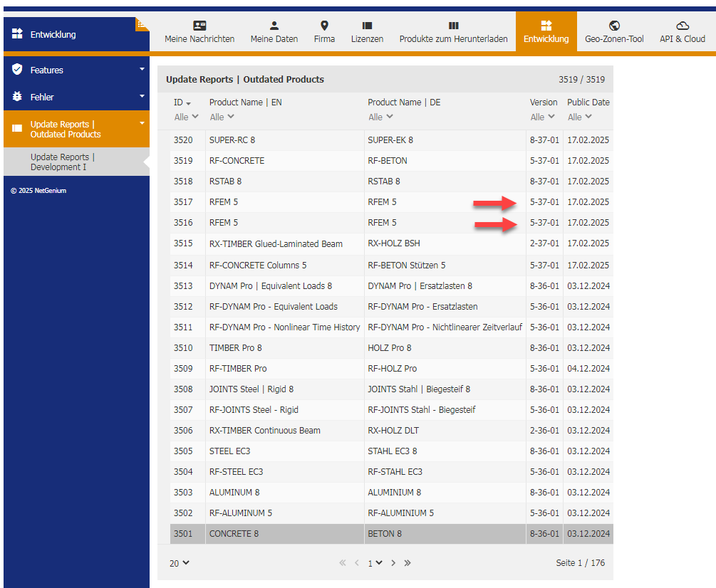Image resolution: width=716 pixels, height=588 pixels.
Task: Open Produkte zum Herunterladen tab
Action: coord(453,31)
